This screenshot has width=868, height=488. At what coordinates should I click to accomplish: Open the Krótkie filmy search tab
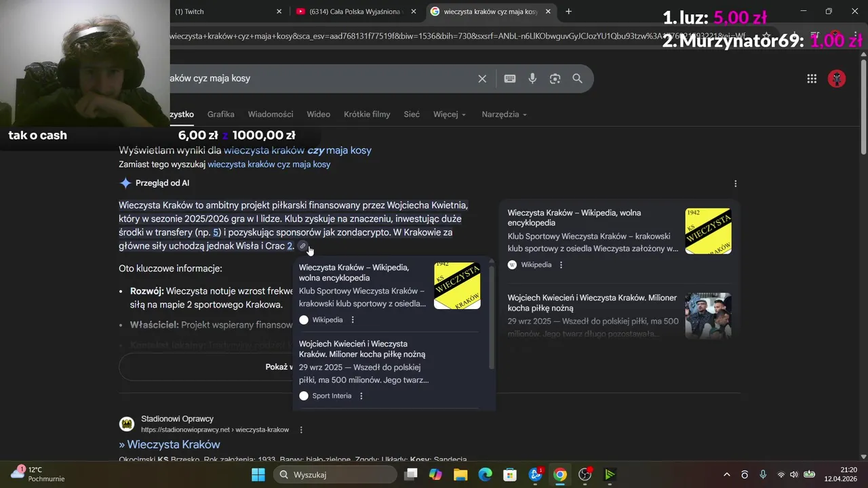367,115
